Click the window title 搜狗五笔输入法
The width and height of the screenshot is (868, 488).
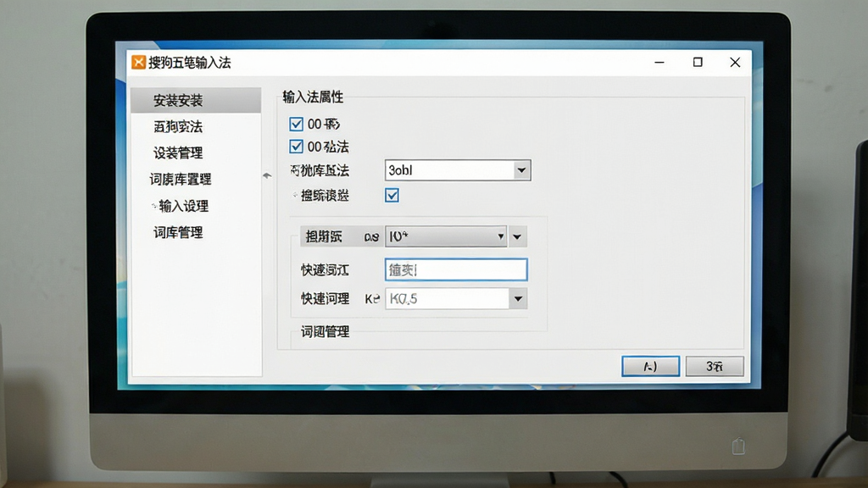(x=189, y=63)
